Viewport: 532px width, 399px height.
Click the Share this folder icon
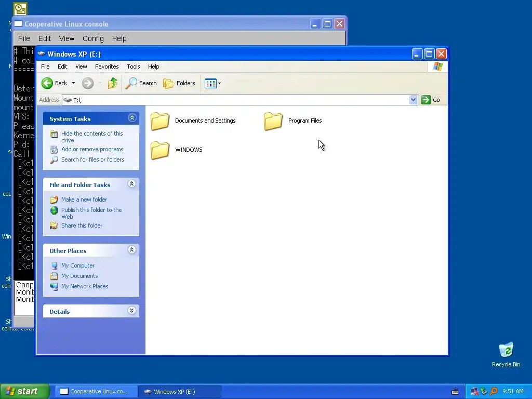click(x=54, y=225)
